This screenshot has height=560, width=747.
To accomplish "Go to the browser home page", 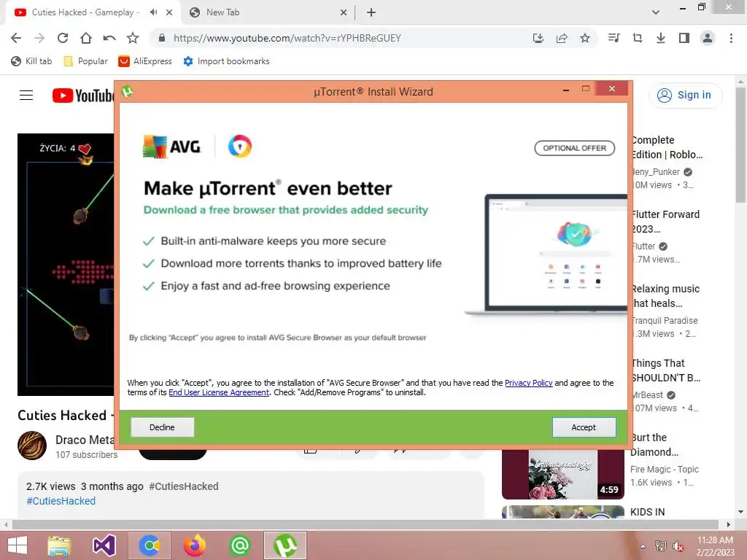I will coord(86,38).
